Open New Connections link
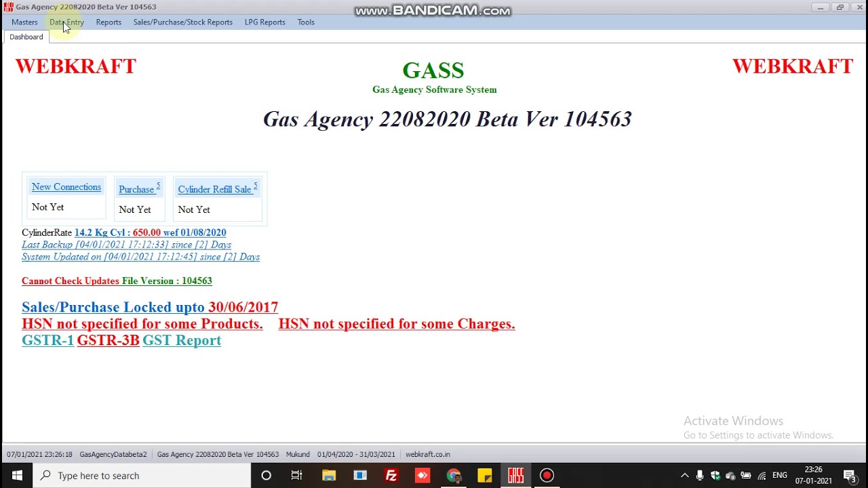 [x=66, y=187]
